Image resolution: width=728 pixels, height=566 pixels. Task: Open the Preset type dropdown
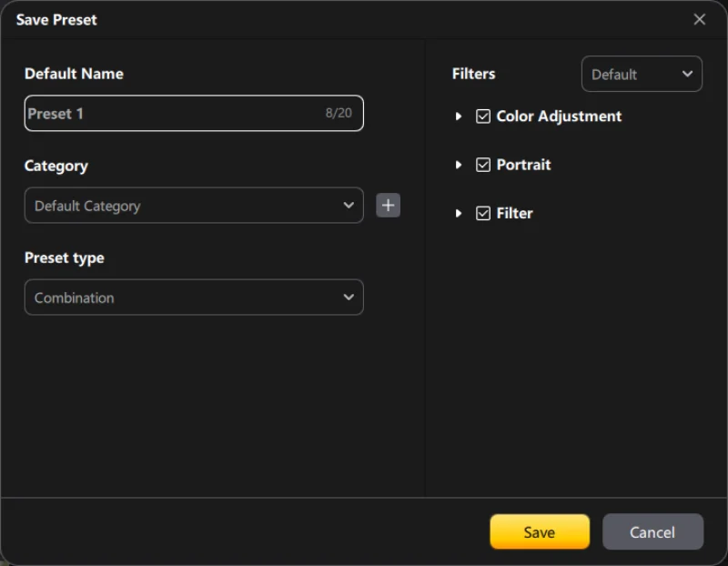(x=194, y=297)
